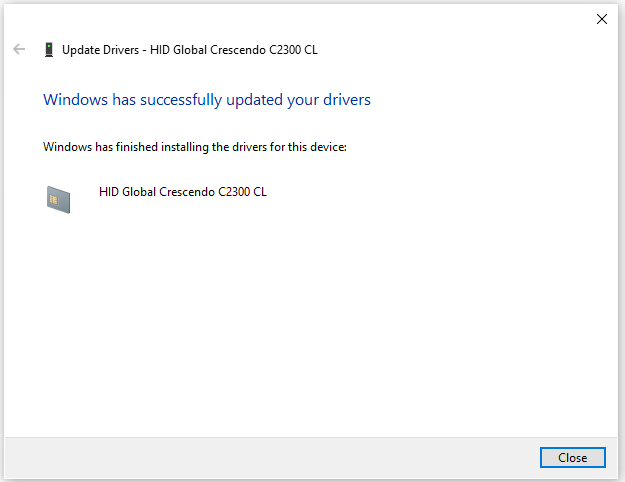The width and height of the screenshot is (625, 482).
Task: Click the Close button
Action: 572,457
